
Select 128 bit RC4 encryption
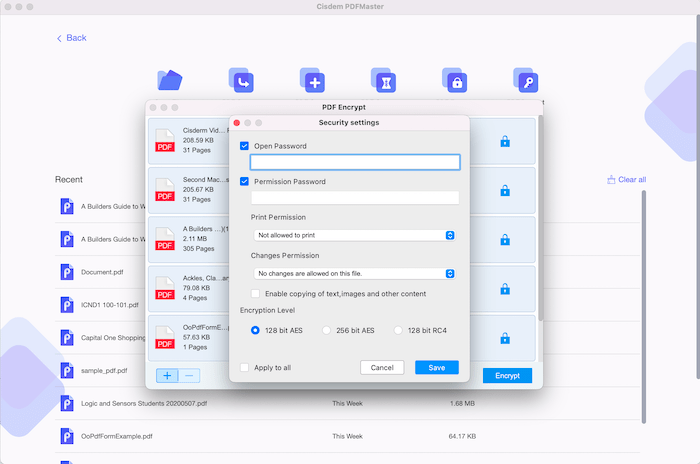398,330
